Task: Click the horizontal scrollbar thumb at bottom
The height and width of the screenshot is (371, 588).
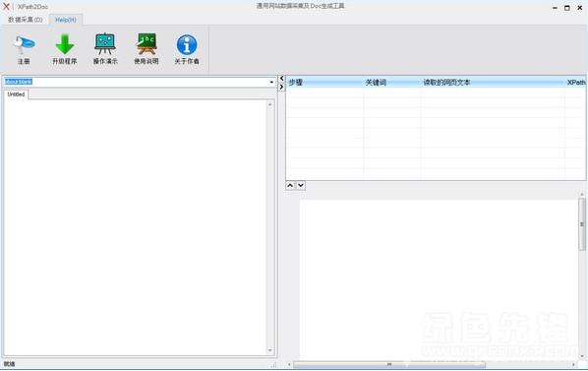Action: 389,364
